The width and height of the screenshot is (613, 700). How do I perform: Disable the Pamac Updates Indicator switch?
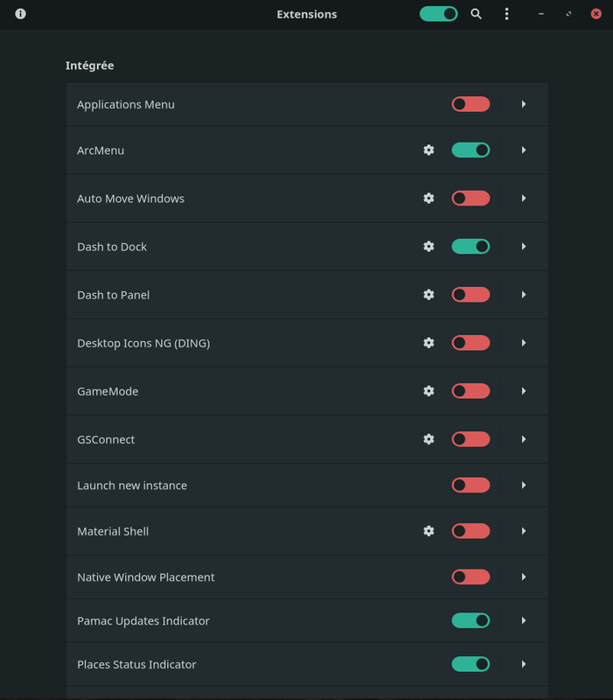click(x=470, y=620)
